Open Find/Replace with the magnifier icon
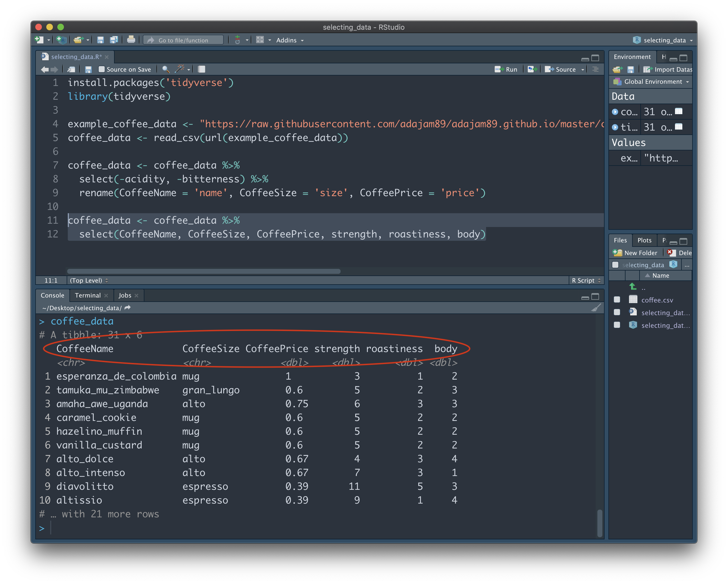 coord(165,69)
